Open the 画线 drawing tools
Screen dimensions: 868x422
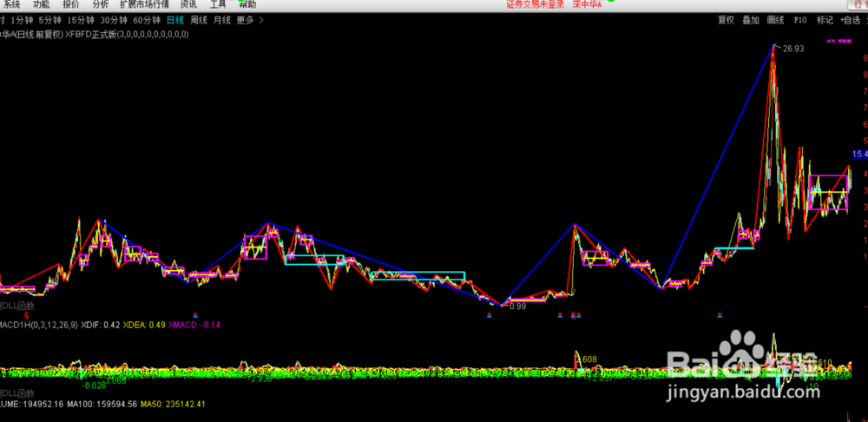775,21
